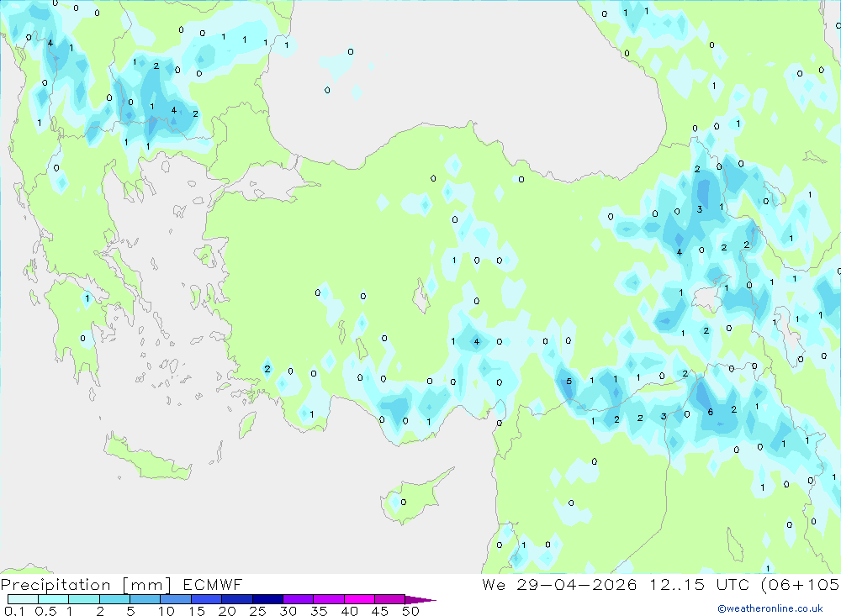Select the 'We' weekday label
Image resolution: width=841 pixels, height=616 pixels.
pyautogui.click(x=494, y=584)
